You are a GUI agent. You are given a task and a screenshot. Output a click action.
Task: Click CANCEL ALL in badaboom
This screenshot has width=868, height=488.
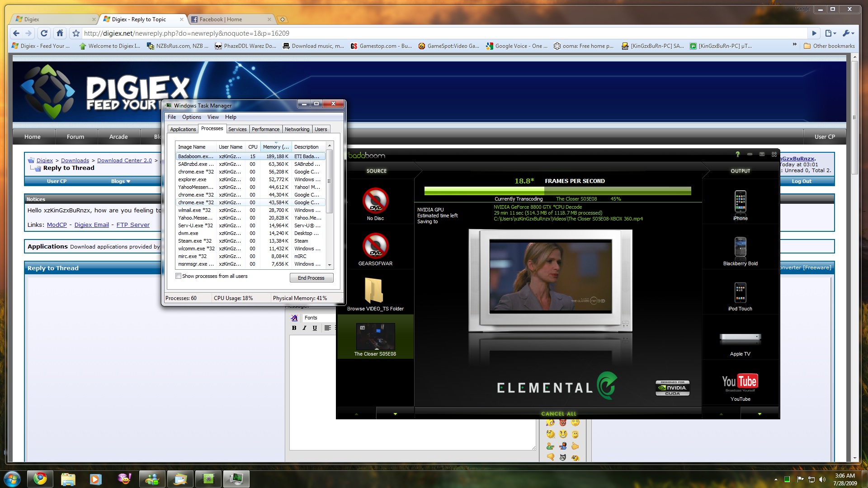tap(558, 413)
